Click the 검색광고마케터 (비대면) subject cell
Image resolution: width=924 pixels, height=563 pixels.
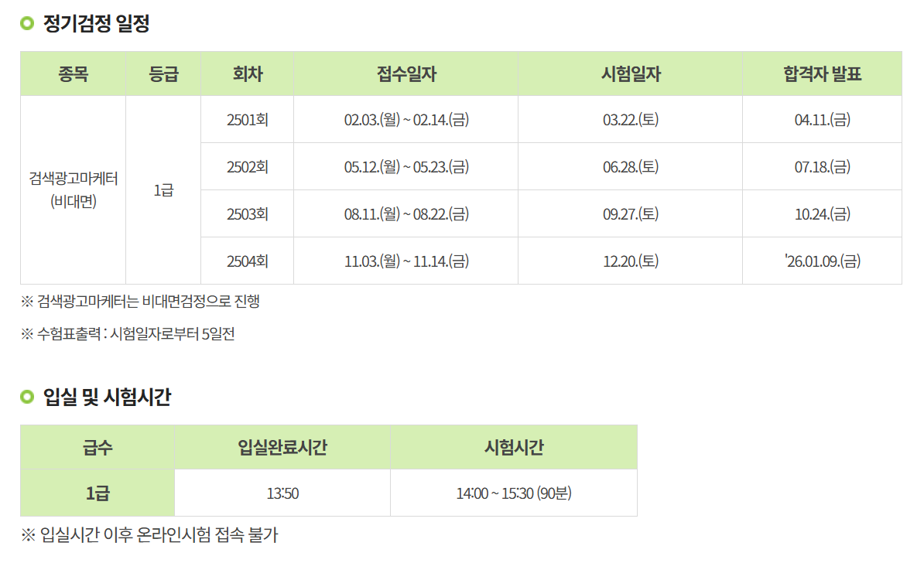tap(74, 190)
